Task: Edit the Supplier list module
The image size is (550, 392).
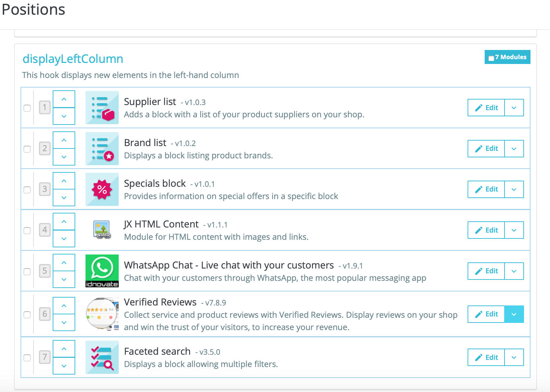Action: 486,108
